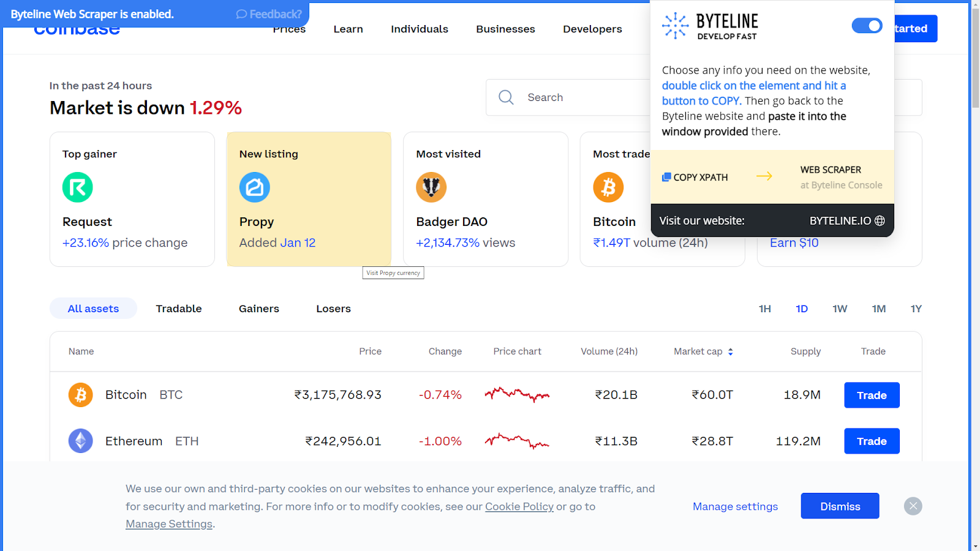Open the Developers menu
Screen dimensions: 980x551
[593, 29]
